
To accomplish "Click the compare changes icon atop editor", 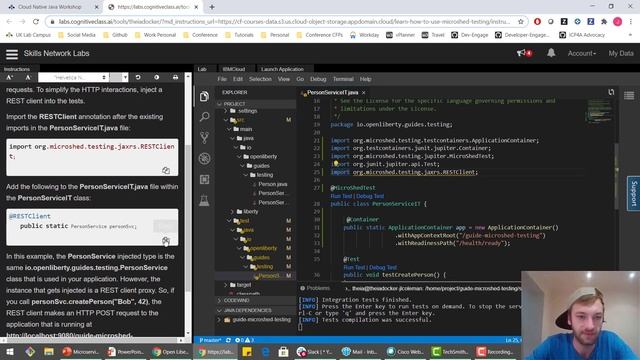I will [611, 92].
